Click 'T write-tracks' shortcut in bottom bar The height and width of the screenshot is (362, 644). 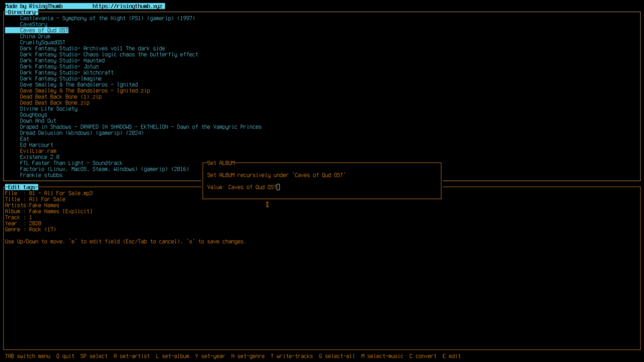coord(292,356)
